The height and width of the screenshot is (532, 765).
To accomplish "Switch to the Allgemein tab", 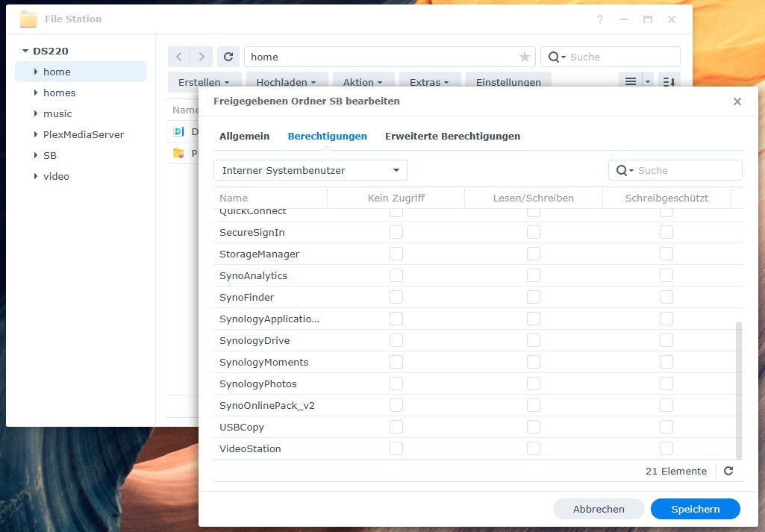I will click(245, 136).
